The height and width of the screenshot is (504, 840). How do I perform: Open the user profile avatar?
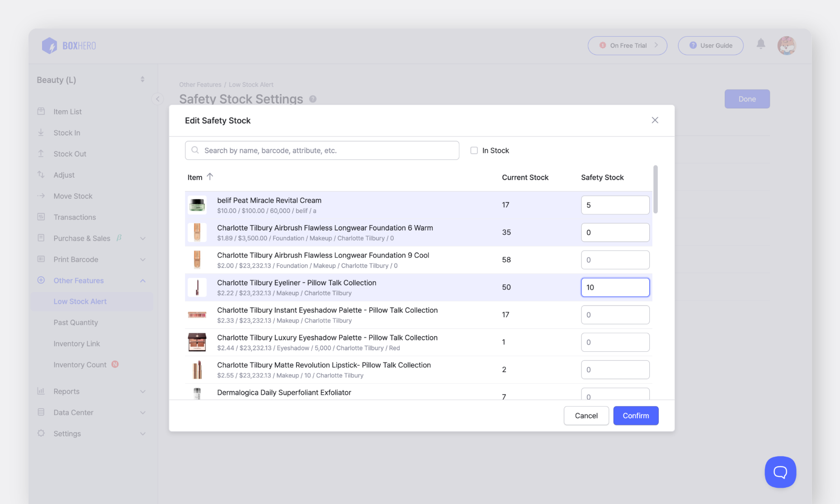coord(786,46)
